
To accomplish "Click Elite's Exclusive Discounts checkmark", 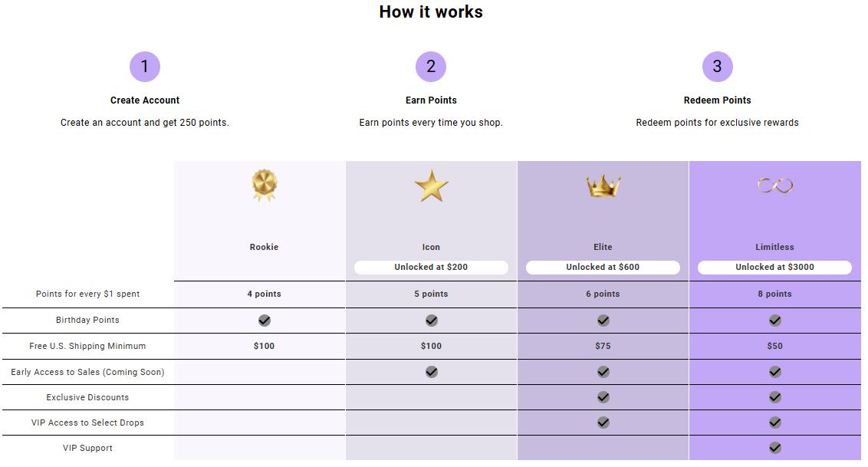I will (x=603, y=397).
